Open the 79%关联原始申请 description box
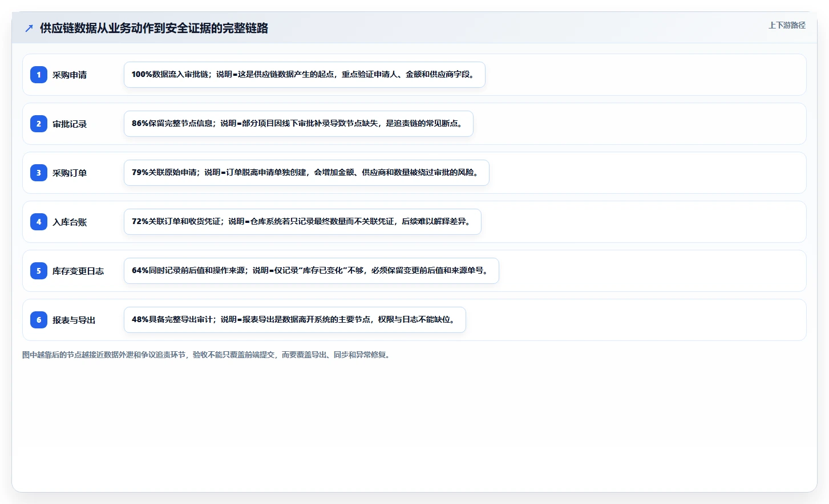 coord(306,173)
